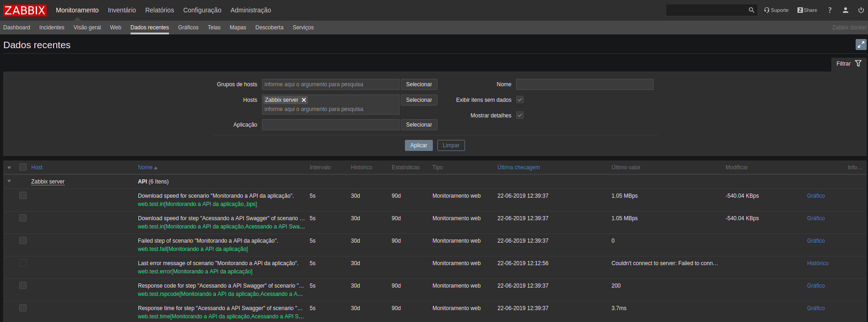This screenshot has width=868, height=322.
Task: Click the logout power icon
Action: [861, 10]
